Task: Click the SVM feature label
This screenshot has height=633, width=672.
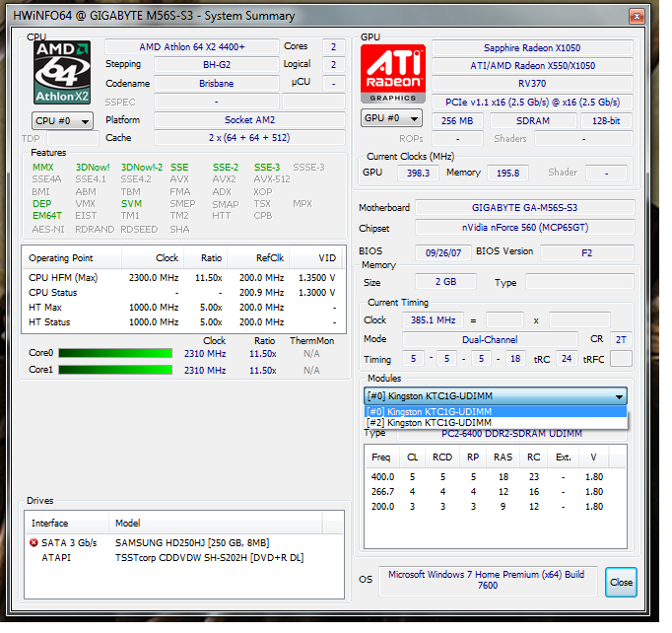Action: point(131,204)
